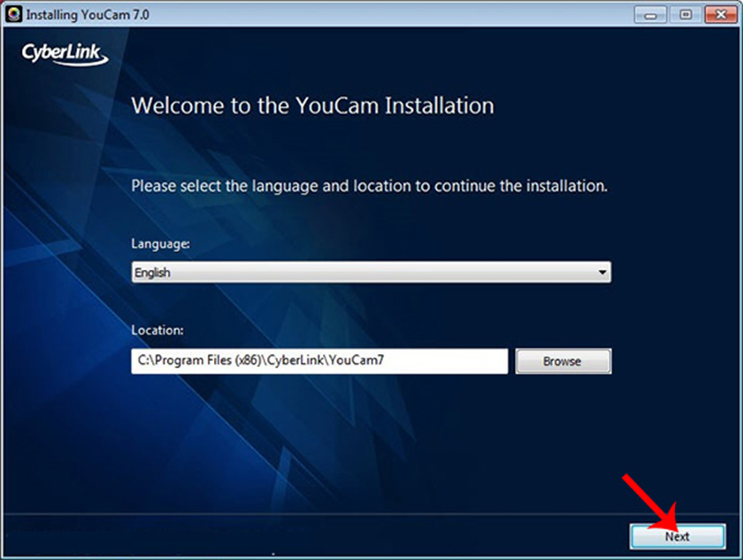
Task: Click the Next button highlighted by the arrow
Action: click(x=678, y=536)
